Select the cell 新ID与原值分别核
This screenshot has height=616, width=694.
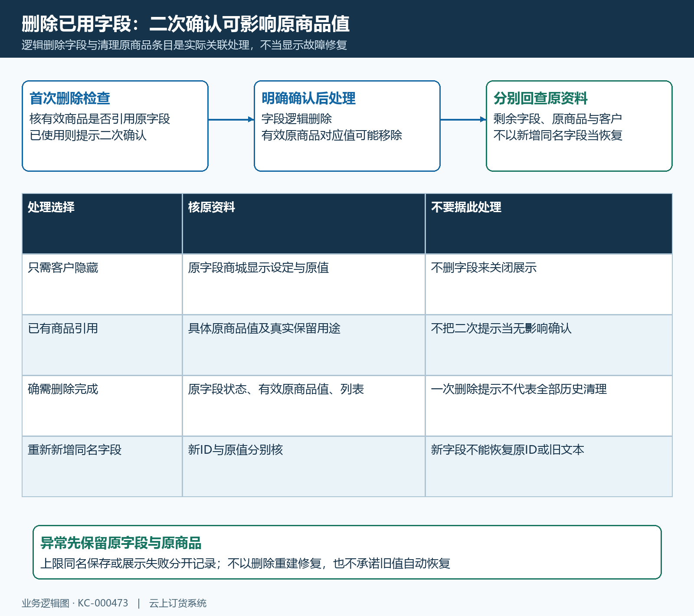pos(304,466)
